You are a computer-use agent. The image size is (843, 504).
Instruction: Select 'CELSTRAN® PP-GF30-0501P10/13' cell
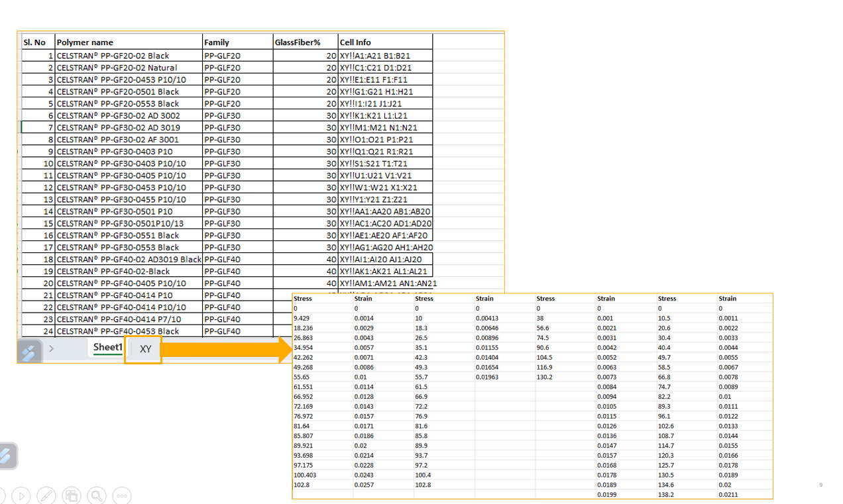pyautogui.click(x=129, y=223)
